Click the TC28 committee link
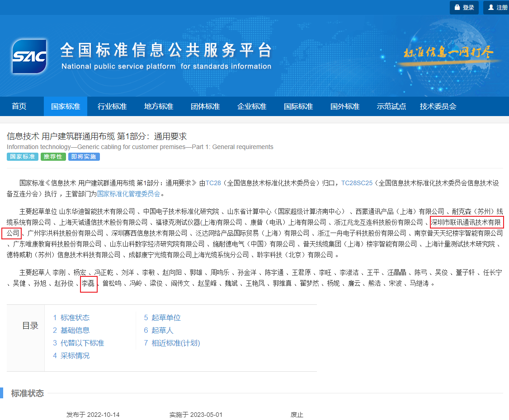 213,183
